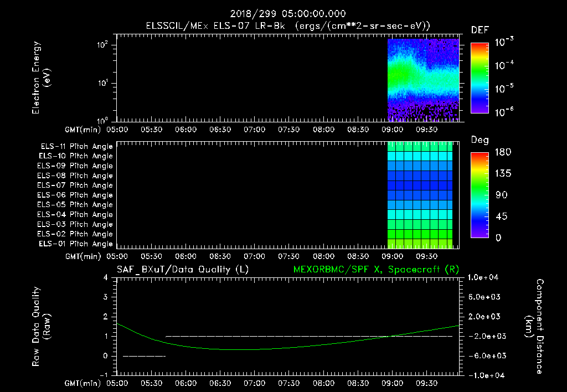
Task: Select the ELS-03 Pitch Angle row label
Action: (75, 224)
